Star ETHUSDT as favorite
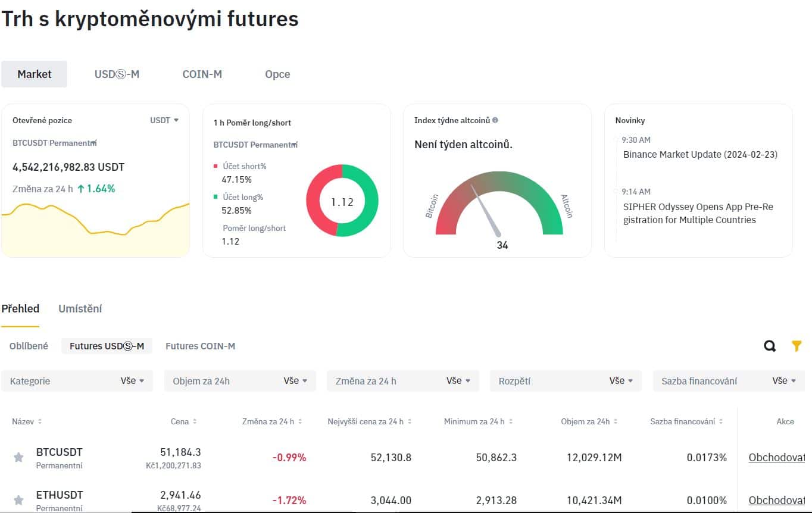Image resolution: width=812 pixels, height=513 pixels. [x=18, y=500]
